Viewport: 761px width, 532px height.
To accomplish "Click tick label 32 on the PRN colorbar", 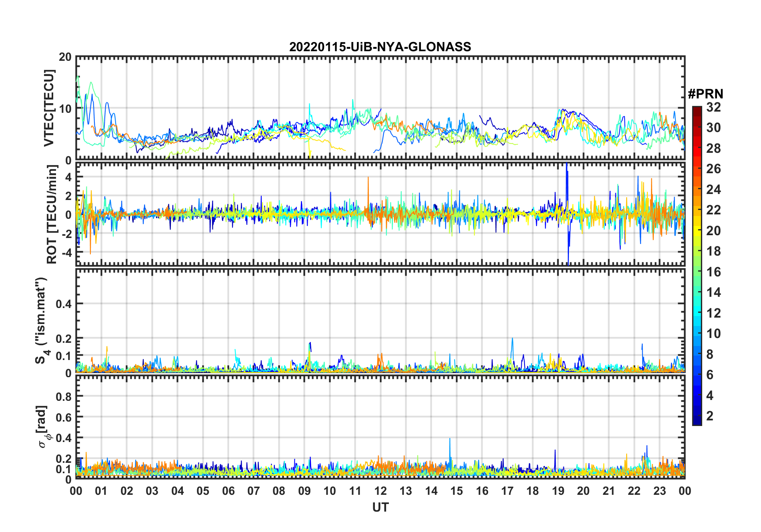I will pyautogui.click(x=713, y=107).
